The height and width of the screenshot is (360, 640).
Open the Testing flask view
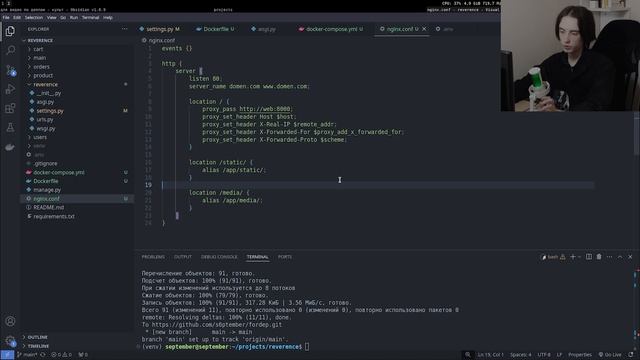tap(10, 127)
